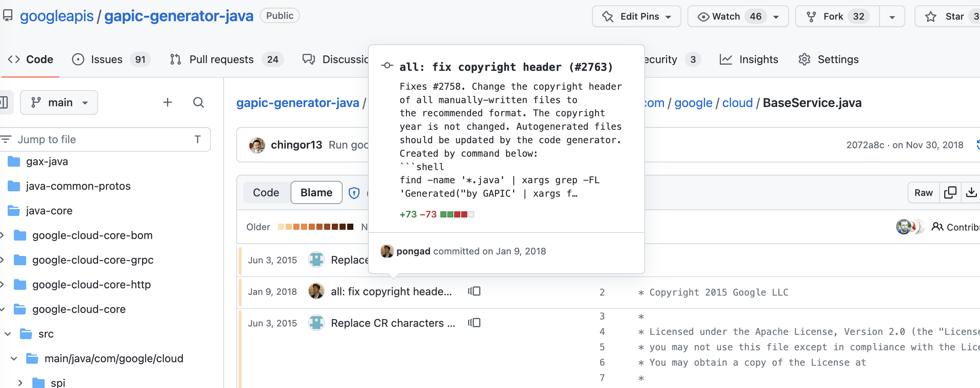Click pongad author name in popup
Screen dimensions: 980x388
(413, 251)
